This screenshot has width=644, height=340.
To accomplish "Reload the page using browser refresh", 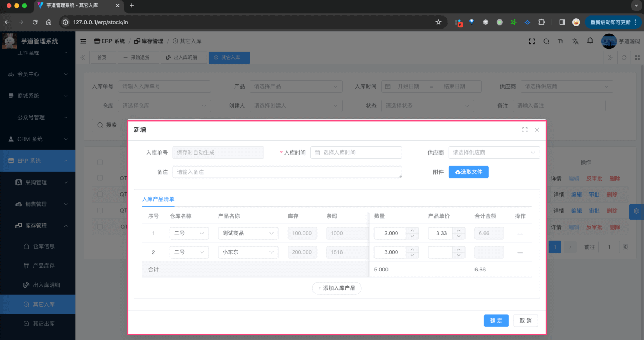I will click(35, 22).
